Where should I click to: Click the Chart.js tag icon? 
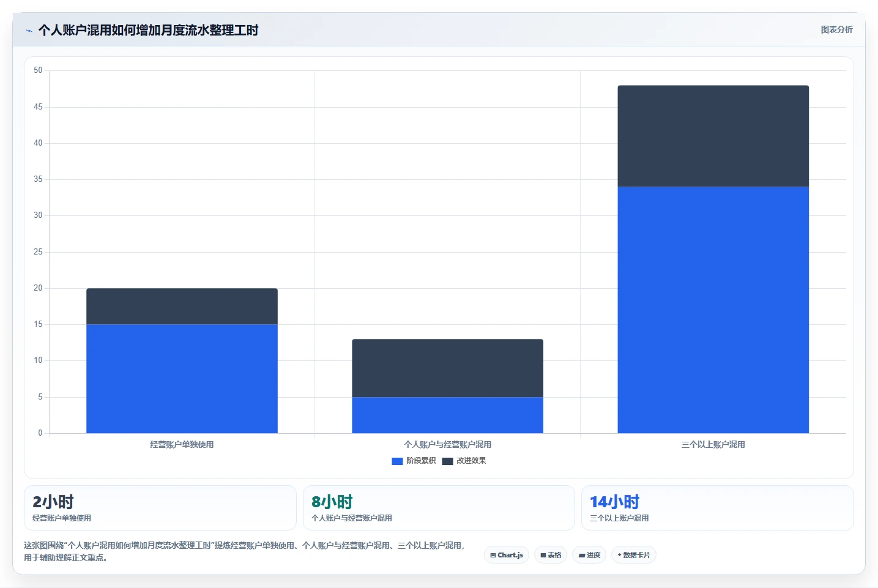click(x=493, y=556)
